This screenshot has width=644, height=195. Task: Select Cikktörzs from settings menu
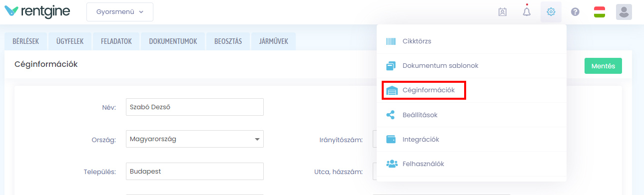pos(472,41)
